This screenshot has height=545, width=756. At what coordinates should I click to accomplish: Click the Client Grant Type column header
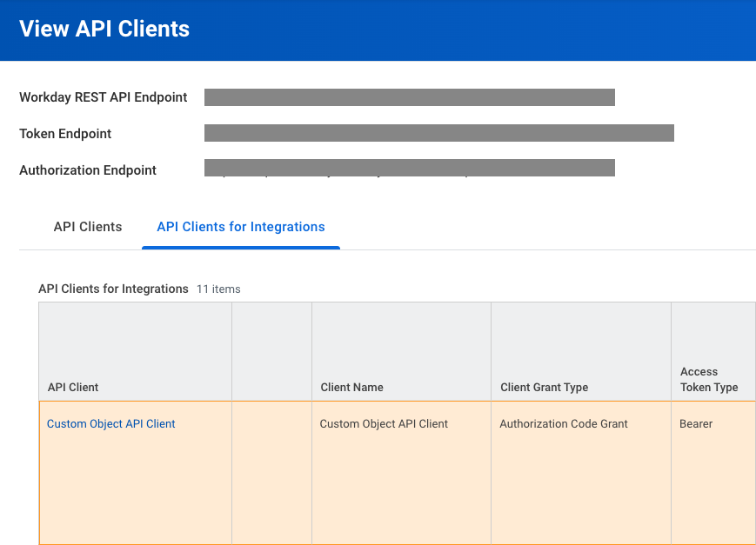[581, 352]
